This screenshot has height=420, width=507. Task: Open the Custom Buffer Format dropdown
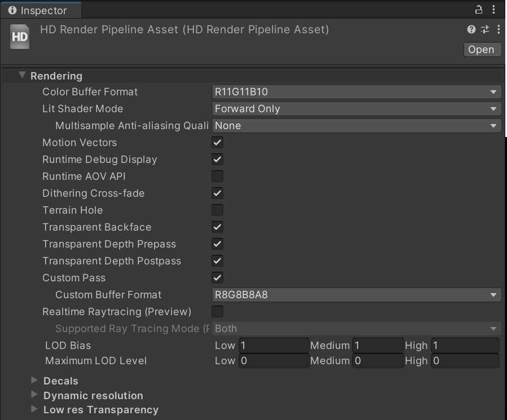[356, 294]
